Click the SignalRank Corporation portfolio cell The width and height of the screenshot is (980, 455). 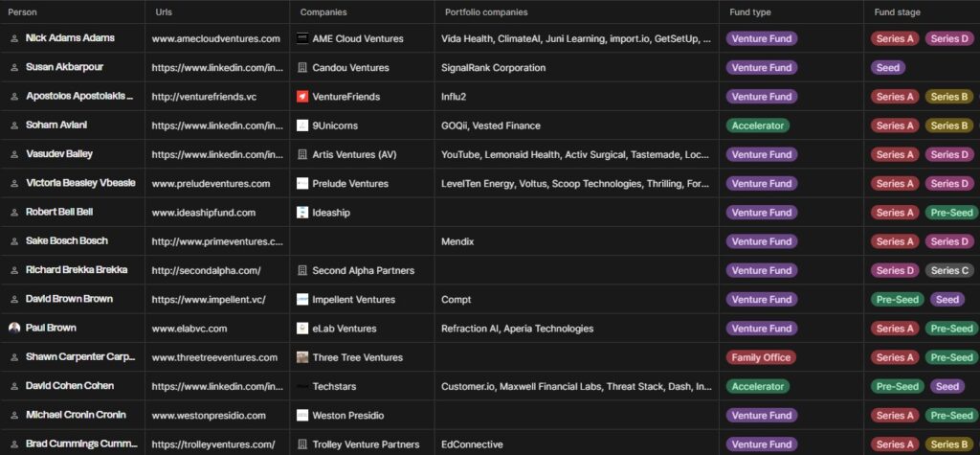point(577,68)
